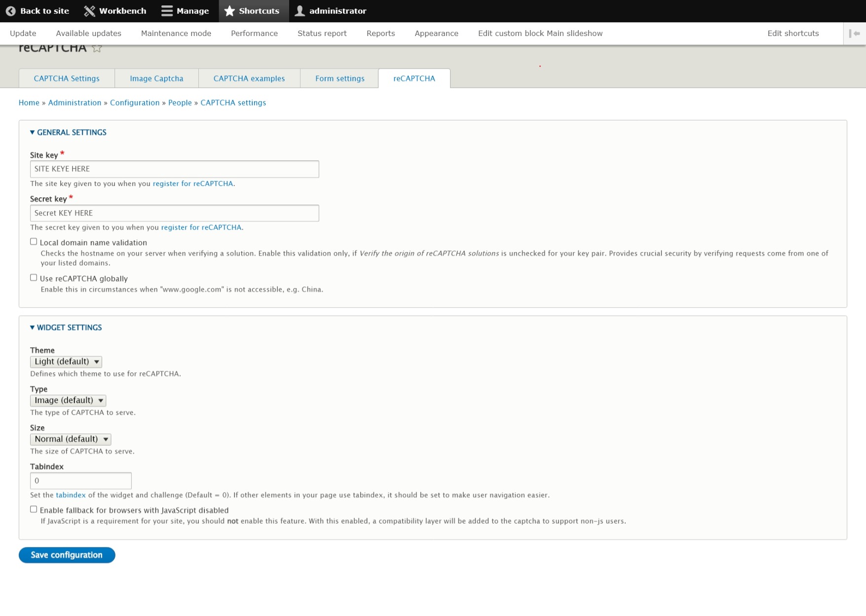Screen dimensions: 866x616
Task: Click the Save configuration button
Action: pyautogui.click(x=67, y=554)
